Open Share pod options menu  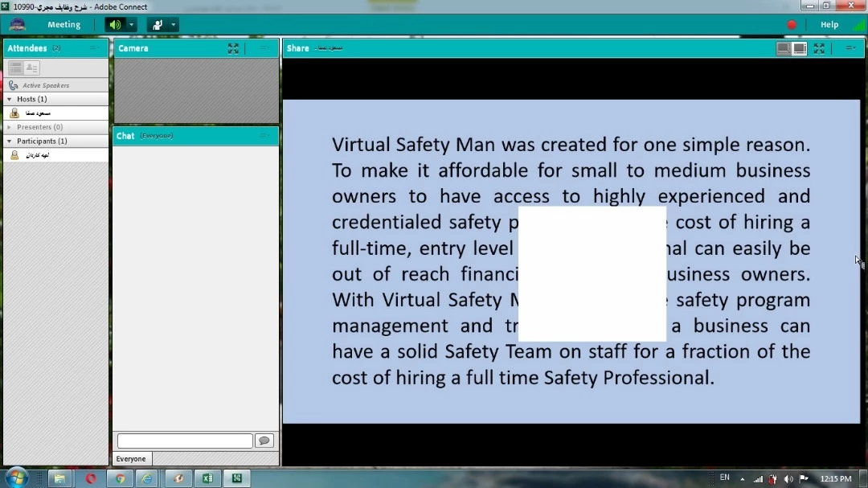pos(850,48)
